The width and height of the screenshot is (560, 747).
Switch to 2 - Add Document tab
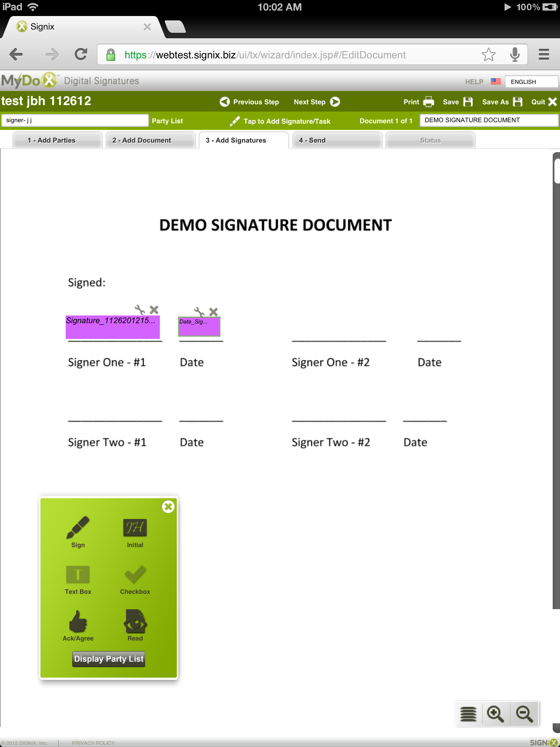pos(151,140)
